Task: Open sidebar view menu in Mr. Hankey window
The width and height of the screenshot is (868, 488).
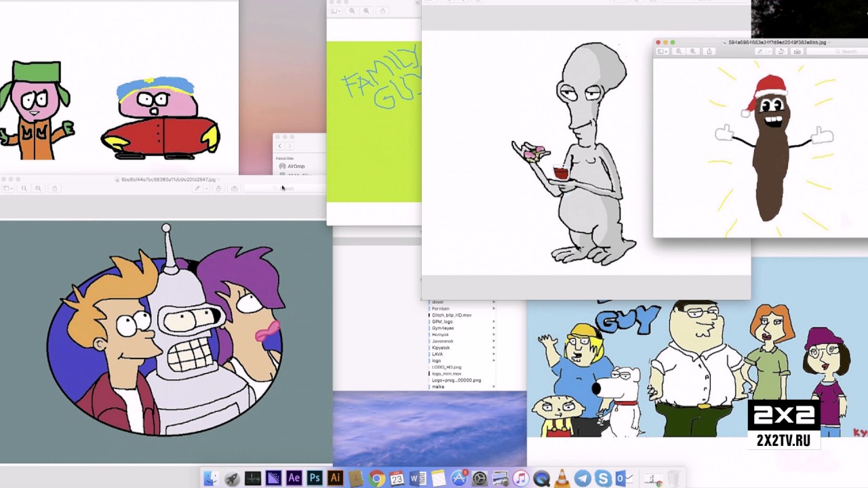Action: [663, 52]
